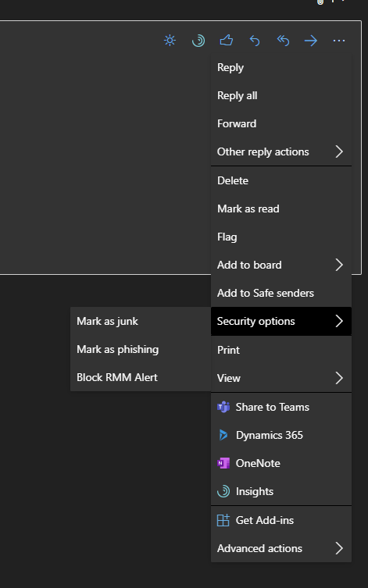Open Security options menu label
368x588 pixels.
coord(255,322)
